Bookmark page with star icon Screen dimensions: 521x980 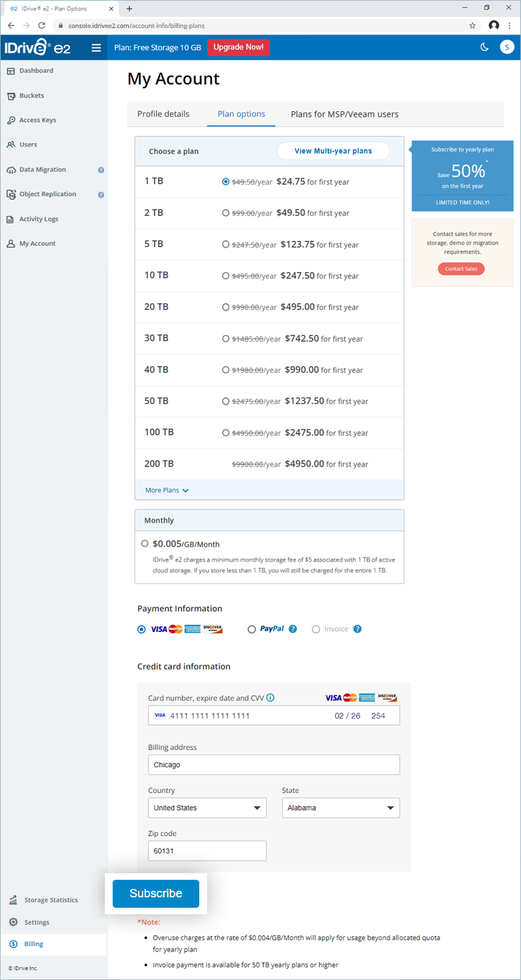click(x=473, y=25)
